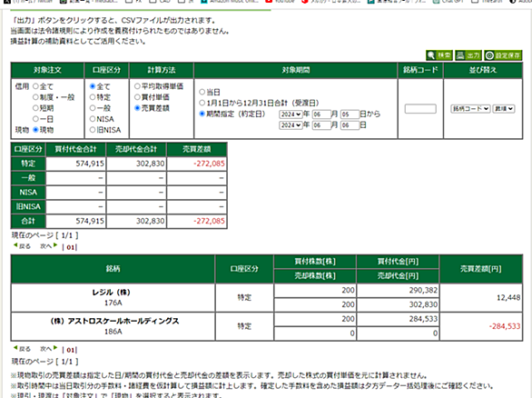This screenshot has height=398, width=532.
Task: Select 信用 全て radio button
Action: tap(35, 86)
